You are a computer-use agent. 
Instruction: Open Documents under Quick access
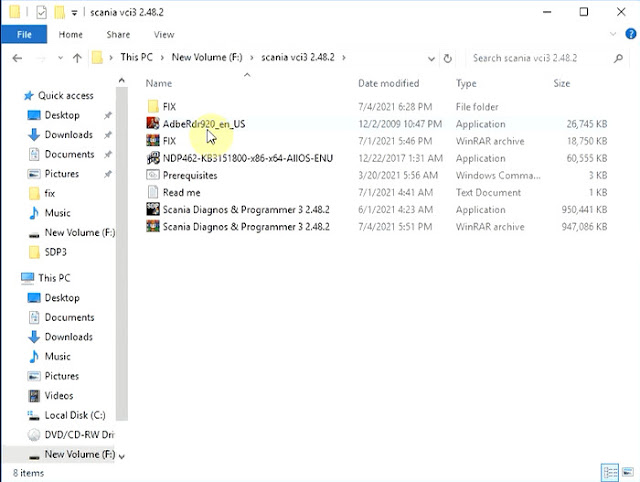click(x=69, y=154)
